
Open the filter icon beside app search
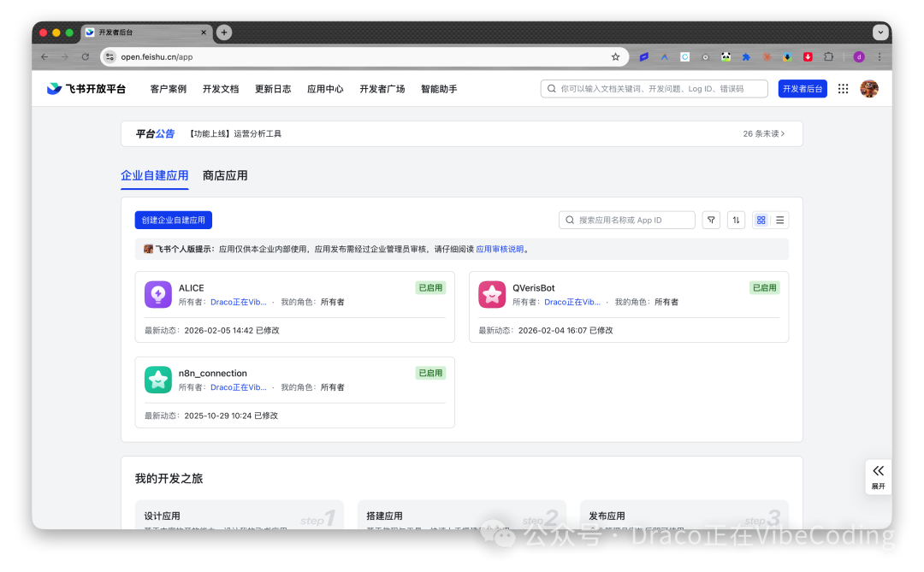click(711, 220)
